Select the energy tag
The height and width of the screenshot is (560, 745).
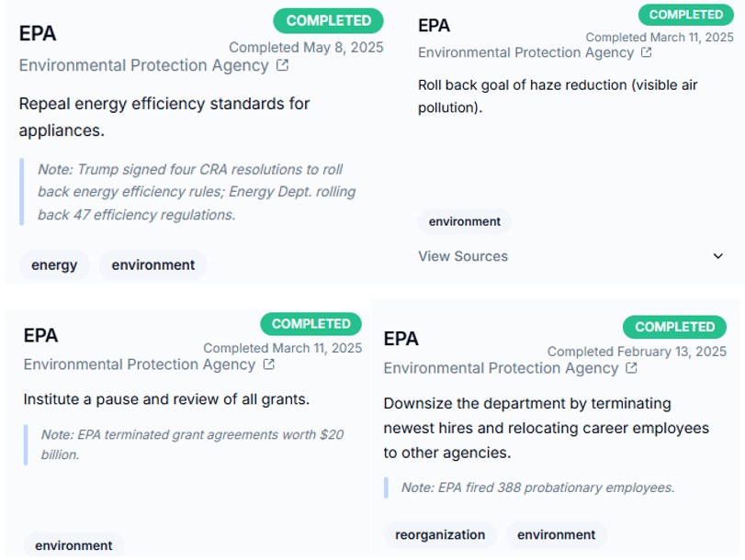pyautogui.click(x=54, y=265)
